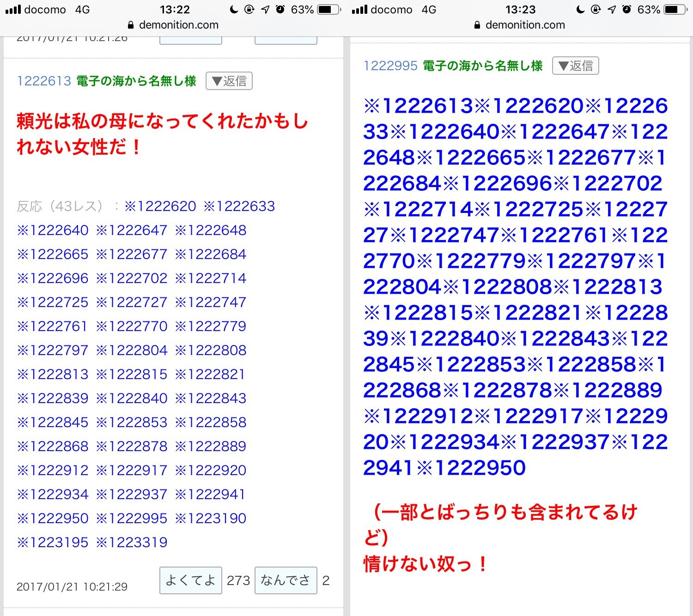Tap the location arrow icon in right status bar
Image resolution: width=693 pixels, height=616 pixels.
[611, 10]
